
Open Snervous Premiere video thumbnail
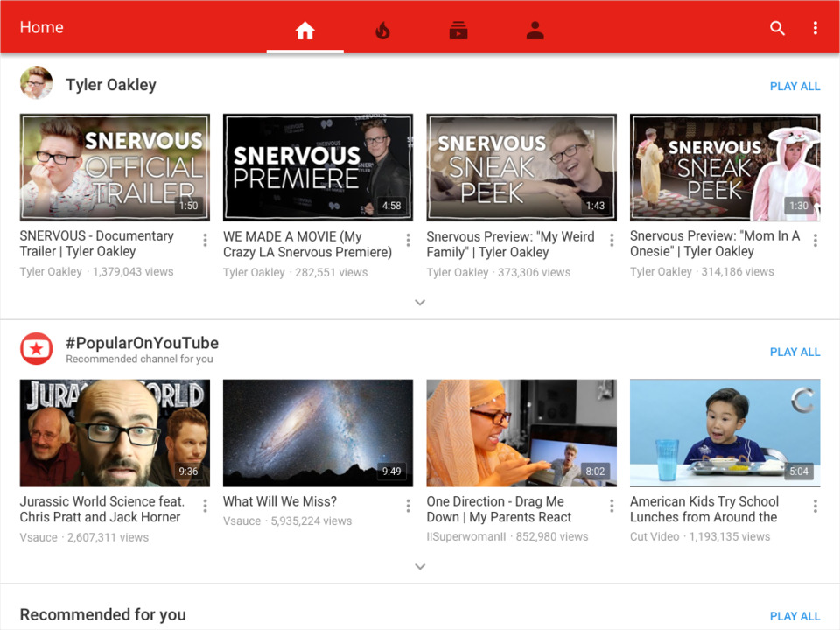(x=318, y=167)
